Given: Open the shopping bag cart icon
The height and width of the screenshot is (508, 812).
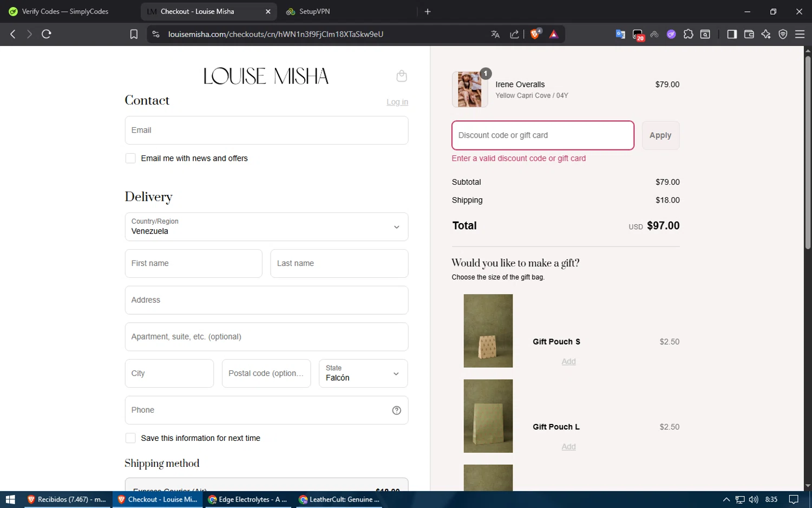Looking at the screenshot, I should (x=402, y=76).
